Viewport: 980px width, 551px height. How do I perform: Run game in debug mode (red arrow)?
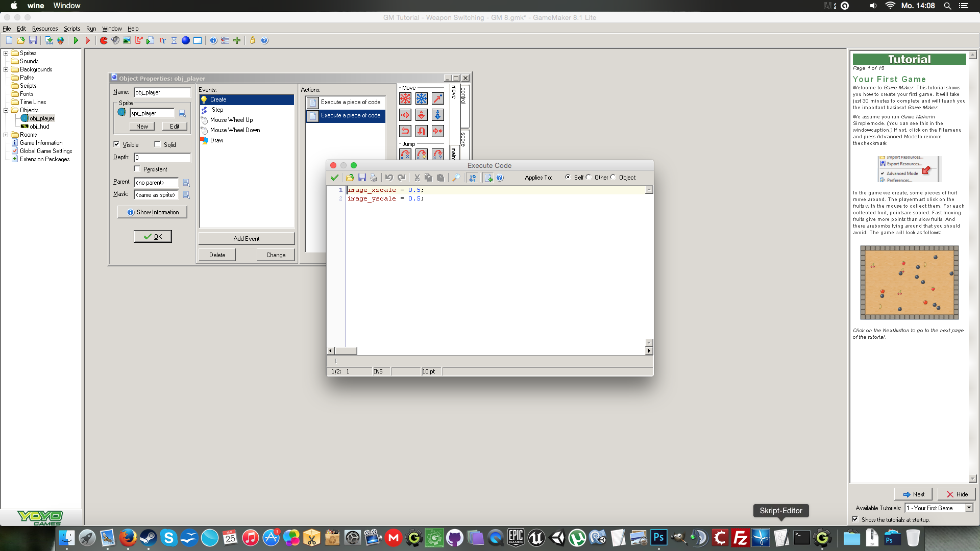click(x=88, y=40)
